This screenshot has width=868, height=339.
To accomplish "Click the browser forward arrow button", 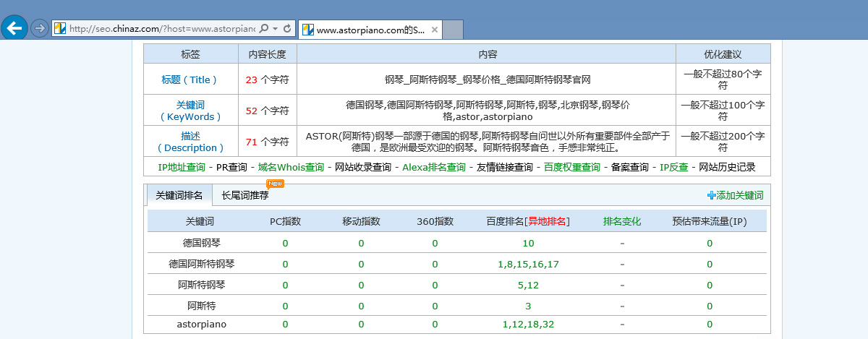I will click(x=40, y=28).
